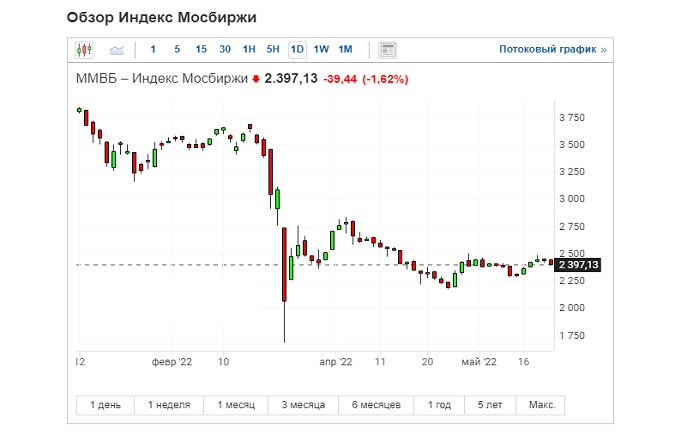Select the 5 minute interval

coord(177,49)
